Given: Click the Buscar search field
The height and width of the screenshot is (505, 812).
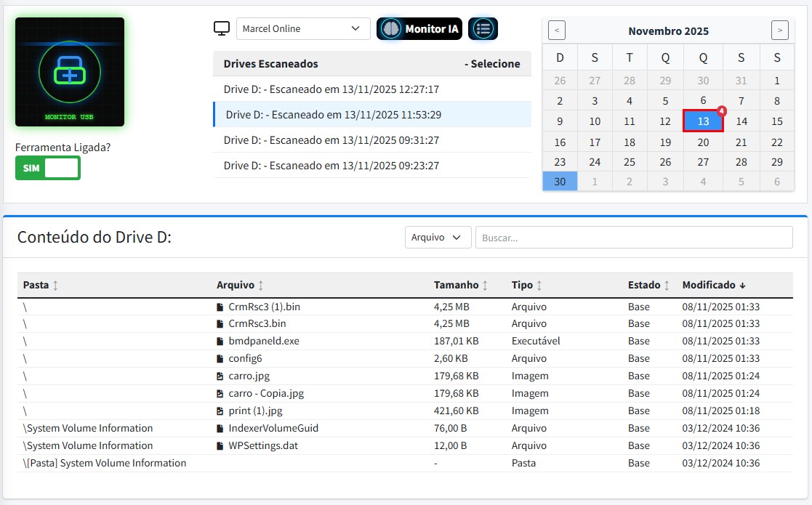Looking at the screenshot, I should [633, 238].
